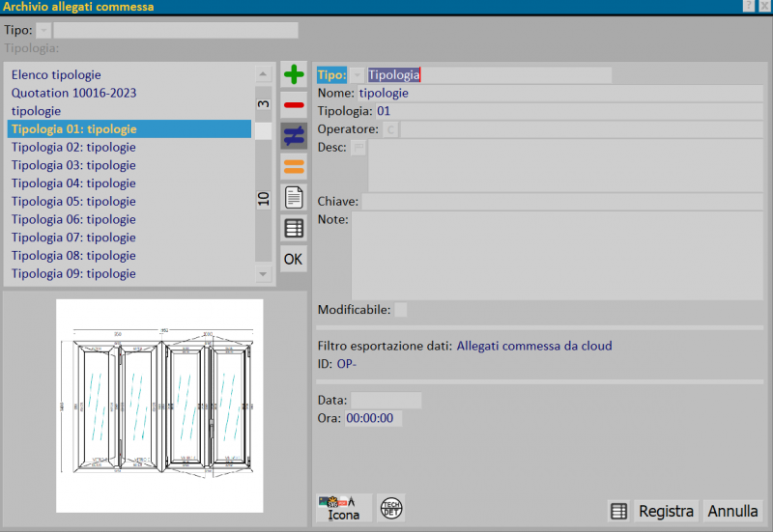Click the Data input field
The height and width of the screenshot is (532, 773).
[386, 401]
